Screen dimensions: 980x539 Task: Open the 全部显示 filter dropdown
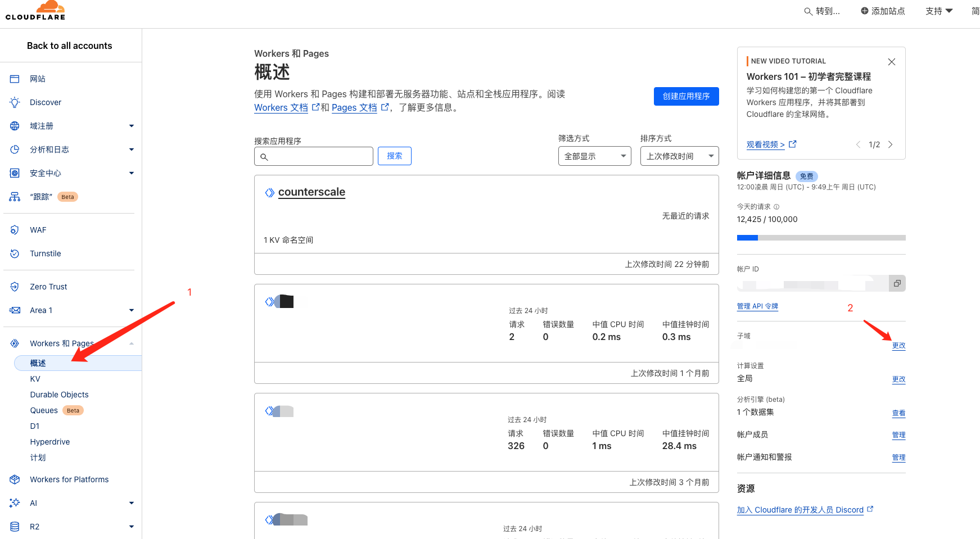click(594, 156)
